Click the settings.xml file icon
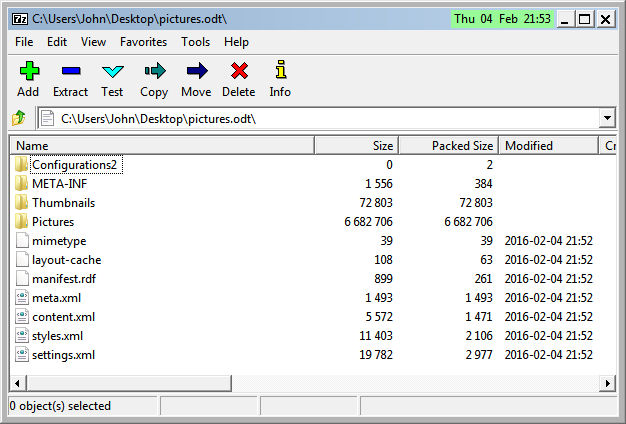The width and height of the screenshot is (626, 424). pos(22,355)
